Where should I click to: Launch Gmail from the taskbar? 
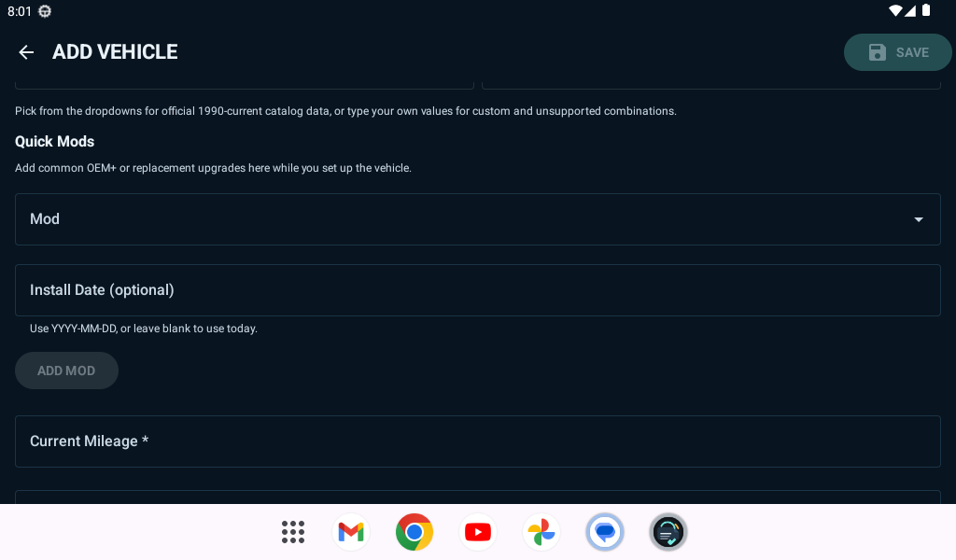(x=350, y=532)
